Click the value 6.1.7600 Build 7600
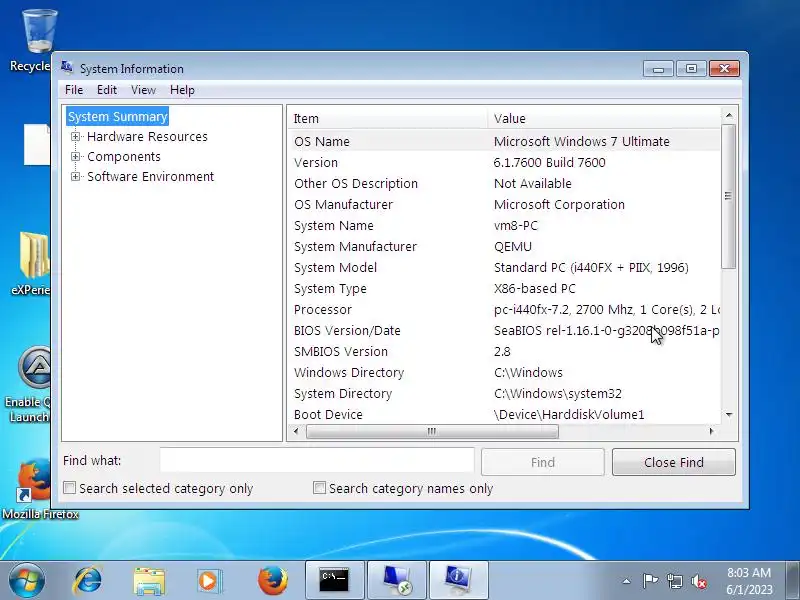The width and height of the screenshot is (800, 600). click(x=549, y=162)
